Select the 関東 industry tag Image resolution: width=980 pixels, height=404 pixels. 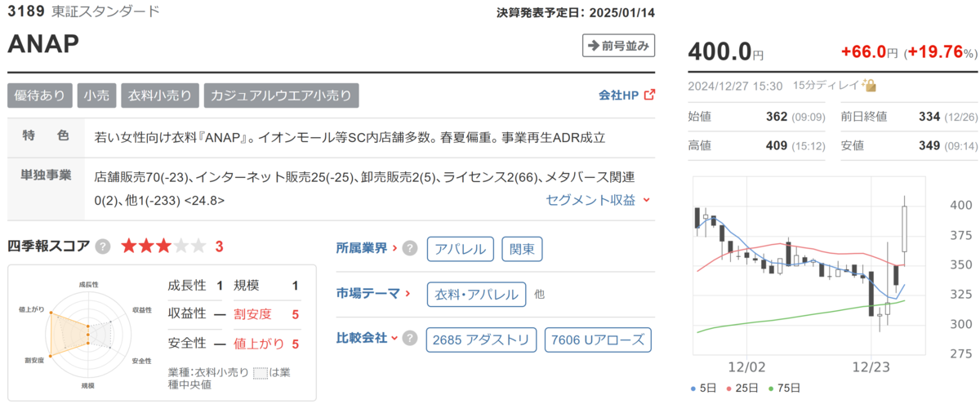[x=521, y=248]
